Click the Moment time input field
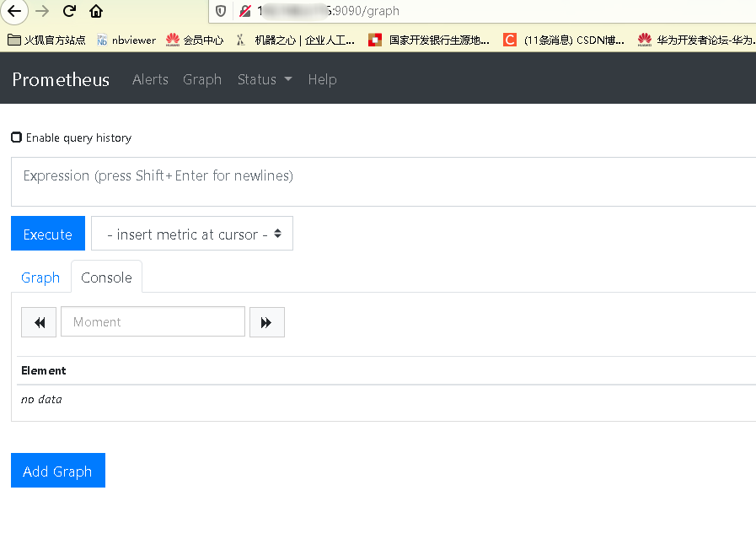Image resolution: width=756 pixels, height=539 pixels. coord(153,322)
